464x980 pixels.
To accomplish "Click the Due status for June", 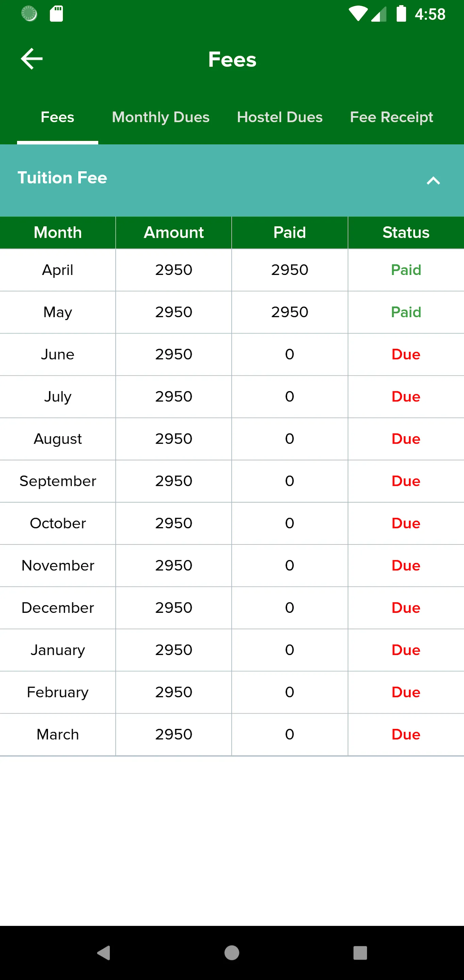I will [x=406, y=355].
